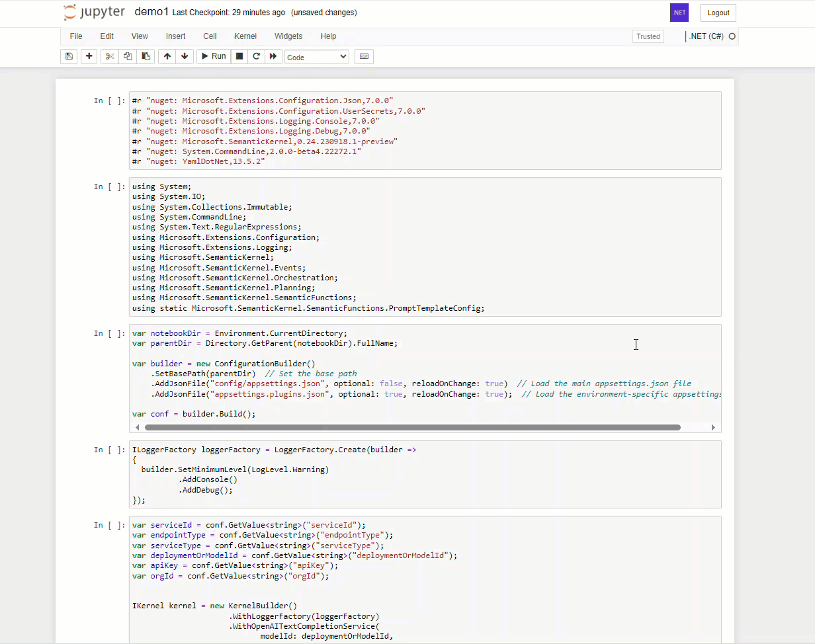Run the selected cell
Screen dimensions: 815x644
click(x=214, y=56)
